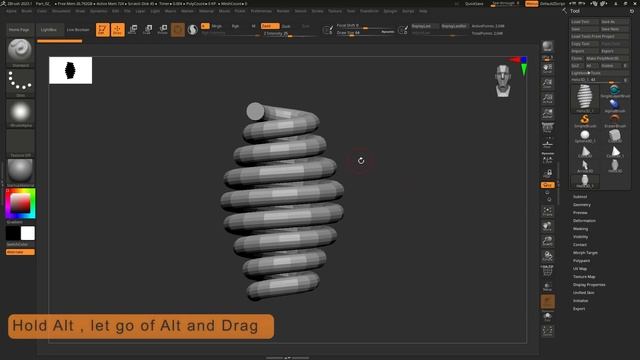The height and width of the screenshot is (360, 640).
Task: Expand the UV Map section
Action: tap(580, 269)
